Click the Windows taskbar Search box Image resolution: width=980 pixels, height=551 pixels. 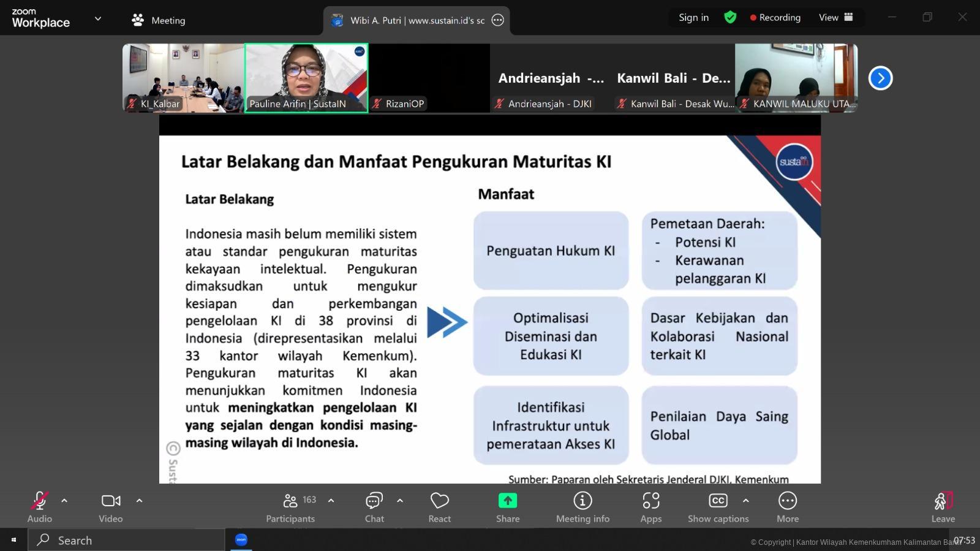[x=127, y=540]
